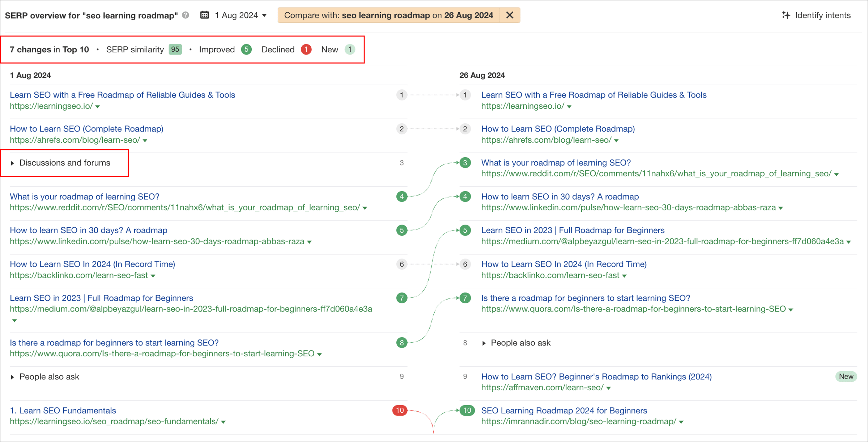Open 'SEO Learning Roadmap 2024 for Beginners' link
This screenshot has height=442, width=868.
coord(564,410)
